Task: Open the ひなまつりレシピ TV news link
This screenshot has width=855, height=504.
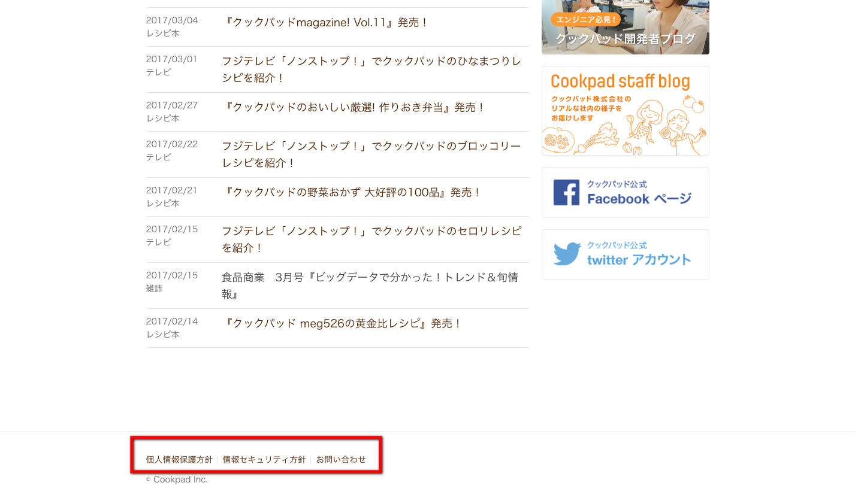Action: coord(371,69)
